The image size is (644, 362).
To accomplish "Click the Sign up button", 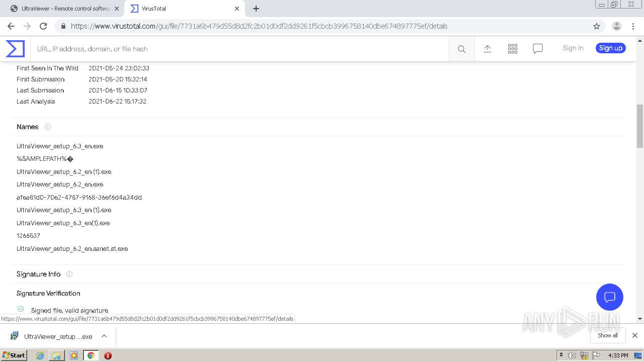I will [x=611, y=48].
